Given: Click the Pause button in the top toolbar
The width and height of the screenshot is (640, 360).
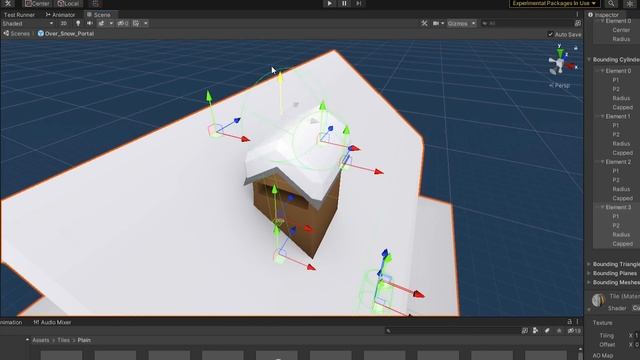Looking at the screenshot, I should coord(344,3).
